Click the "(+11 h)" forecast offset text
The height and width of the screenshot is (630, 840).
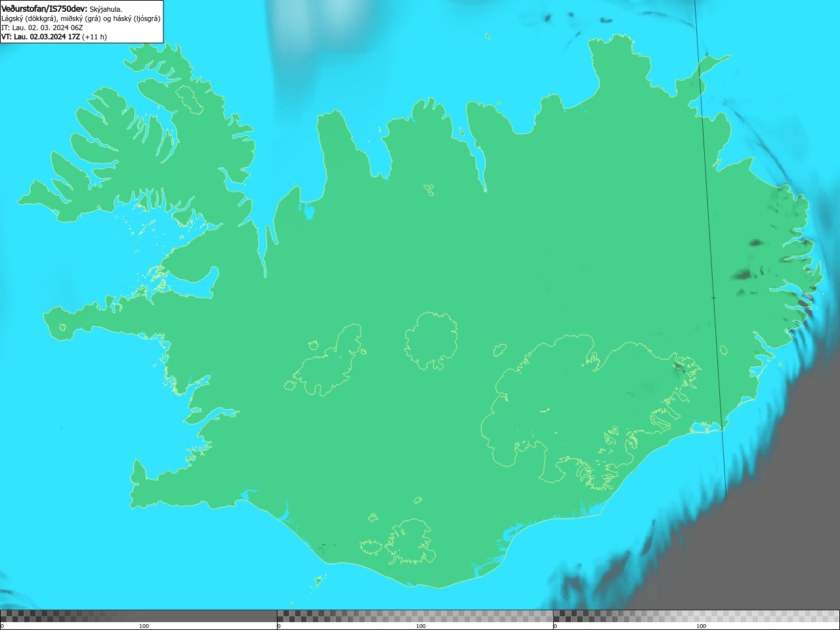coord(94,37)
